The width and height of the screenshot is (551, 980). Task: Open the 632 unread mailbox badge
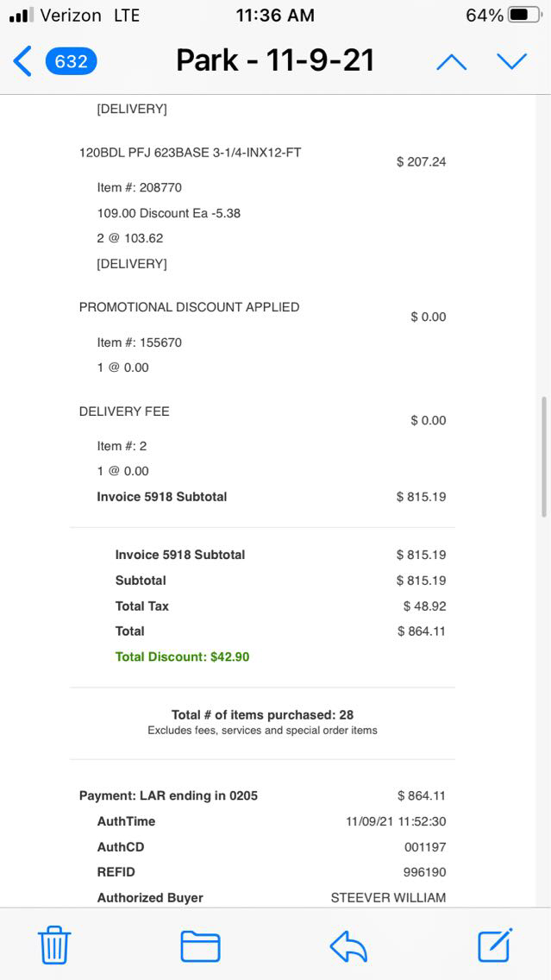(71, 61)
